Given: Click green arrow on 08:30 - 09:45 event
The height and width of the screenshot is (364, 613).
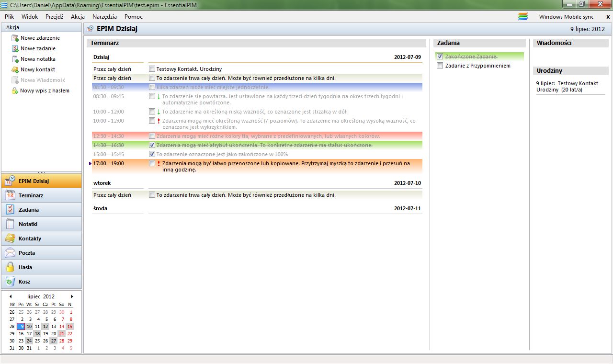Looking at the screenshot, I should pyautogui.click(x=159, y=97).
